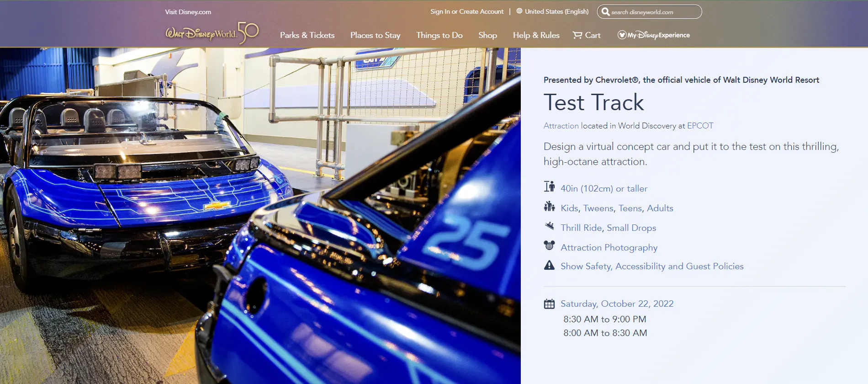
Task: Click the thrill ride icon
Action: pos(549,226)
